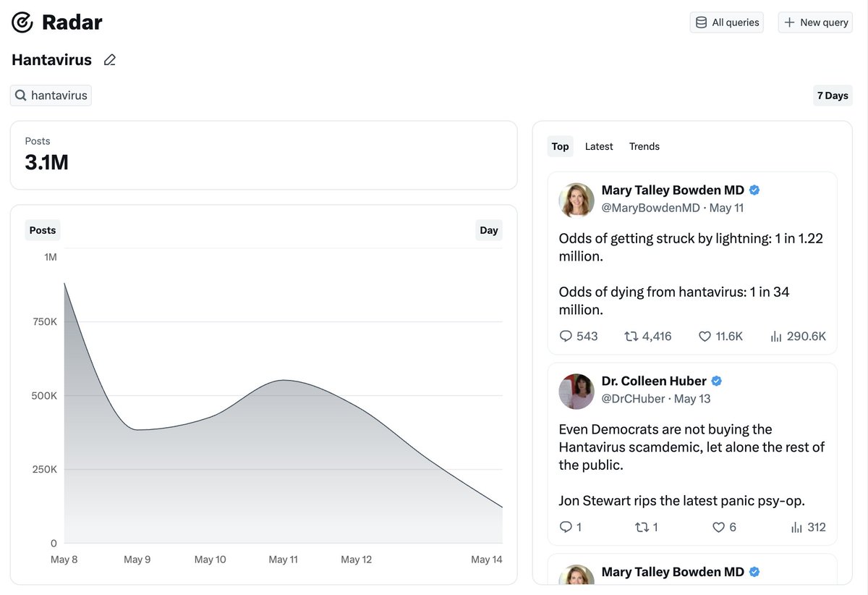Open Dr. Colleen Huber's profile avatar
This screenshot has height=595, width=868.
click(x=576, y=391)
